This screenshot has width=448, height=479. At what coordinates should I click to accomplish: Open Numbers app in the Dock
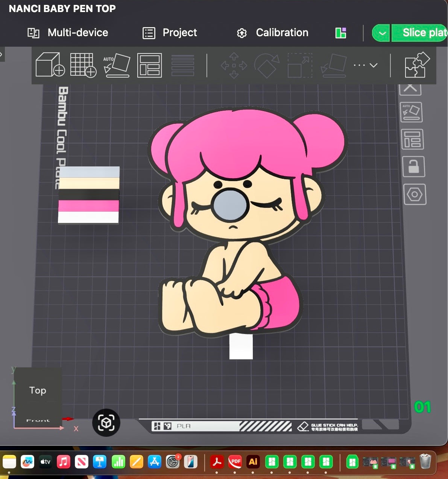pos(118,462)
